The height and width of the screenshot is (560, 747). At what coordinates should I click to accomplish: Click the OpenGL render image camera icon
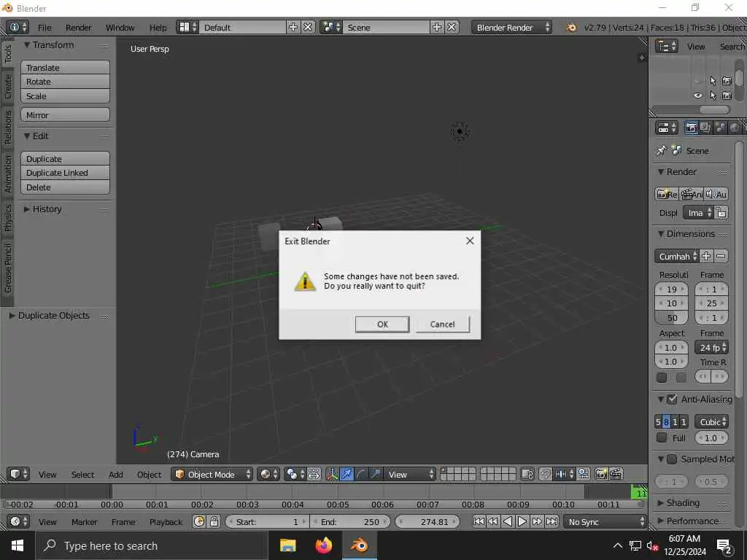coord(601,474)
